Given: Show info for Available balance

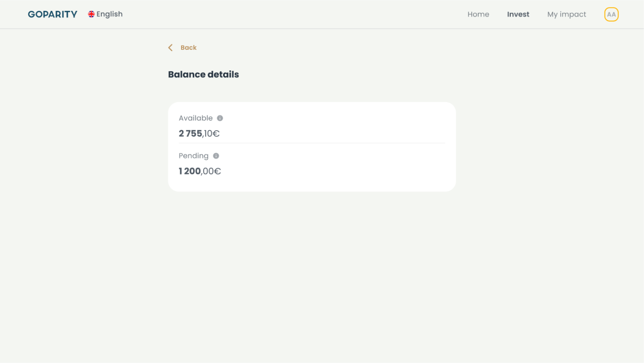Looking at the screenshot, I should pyautogui.click(x=220, y=118).
